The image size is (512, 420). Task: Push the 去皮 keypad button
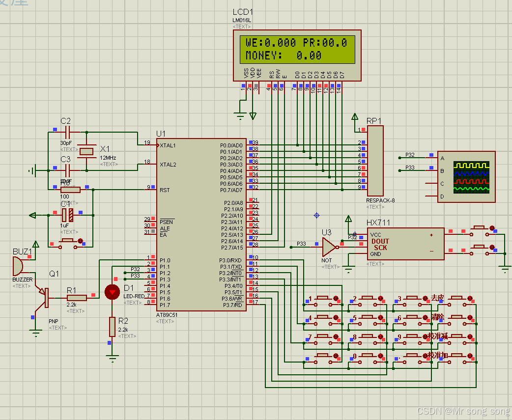[x=457, y=301]
